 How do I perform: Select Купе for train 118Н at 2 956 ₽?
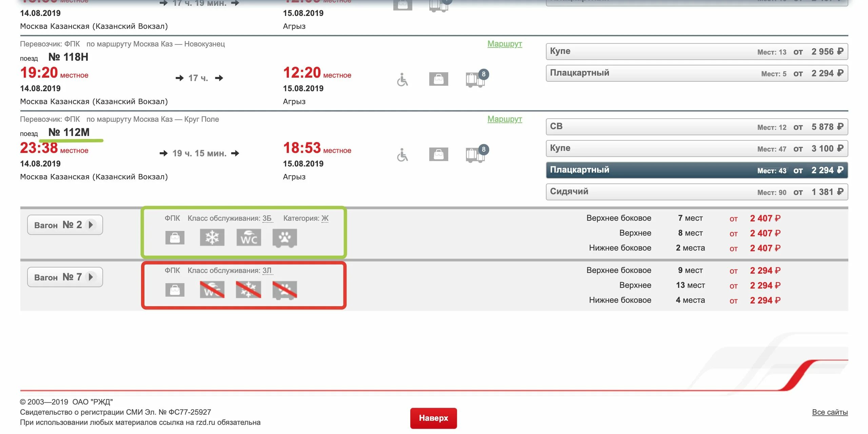click(696, 51)
